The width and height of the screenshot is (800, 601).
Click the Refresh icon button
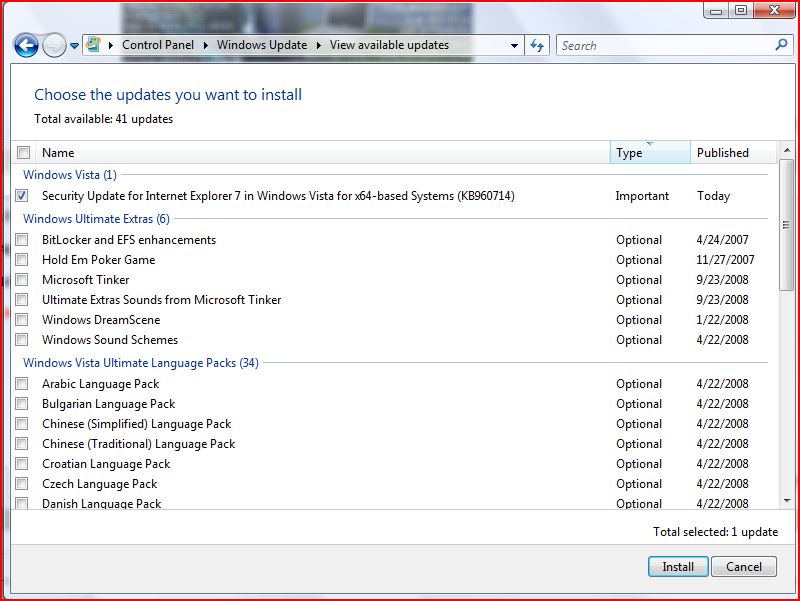537,45
